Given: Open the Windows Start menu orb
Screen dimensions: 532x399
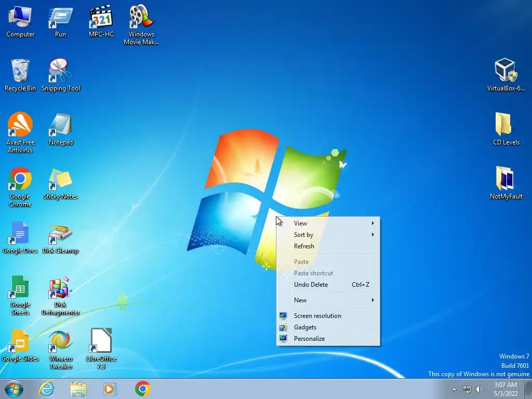Looking at the screenshot, I should [x=14, y=389].
